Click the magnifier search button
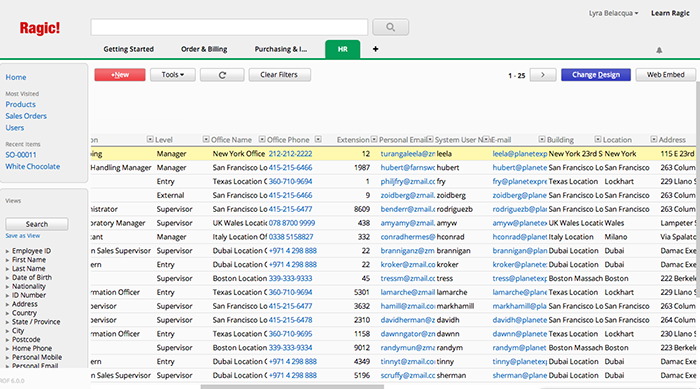The image size is (700, 389). 391,27
